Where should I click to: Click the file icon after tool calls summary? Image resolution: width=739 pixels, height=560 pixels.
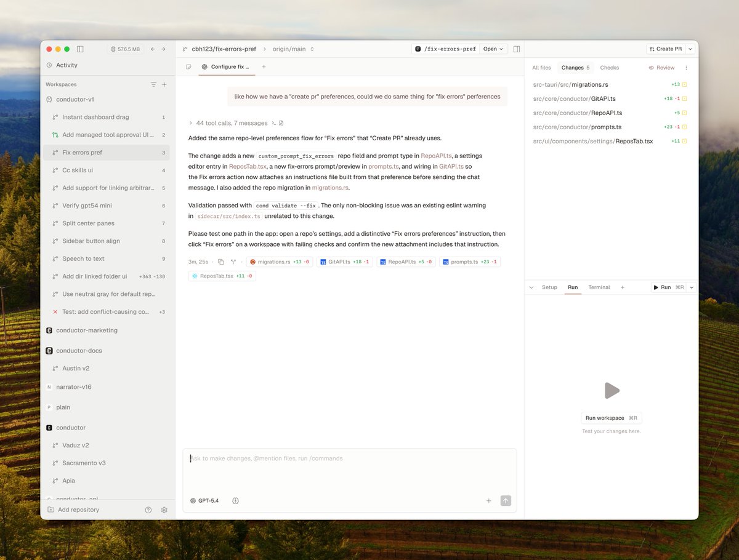tap(281, 123)
